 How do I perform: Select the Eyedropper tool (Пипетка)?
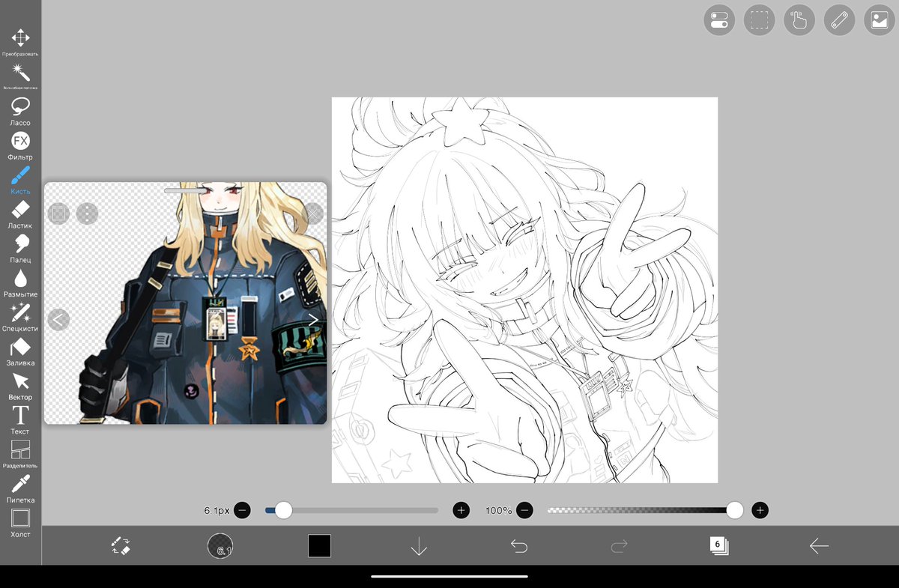(20, 489)
